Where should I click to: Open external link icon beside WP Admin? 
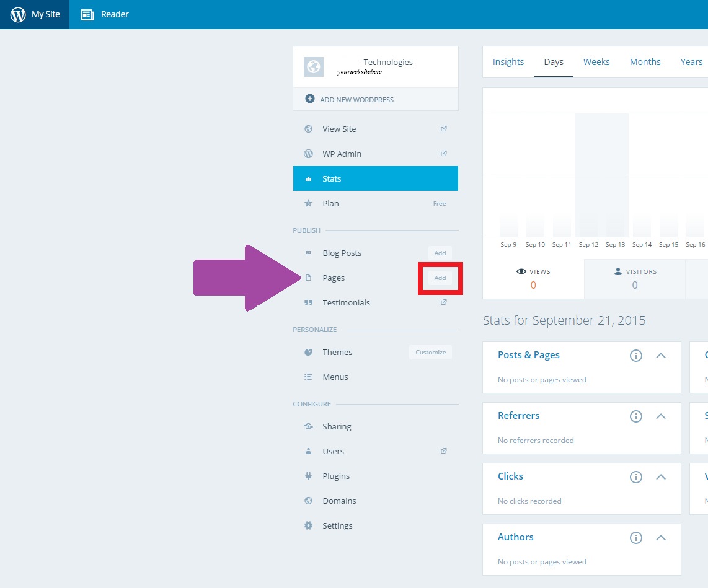[443, 154]
